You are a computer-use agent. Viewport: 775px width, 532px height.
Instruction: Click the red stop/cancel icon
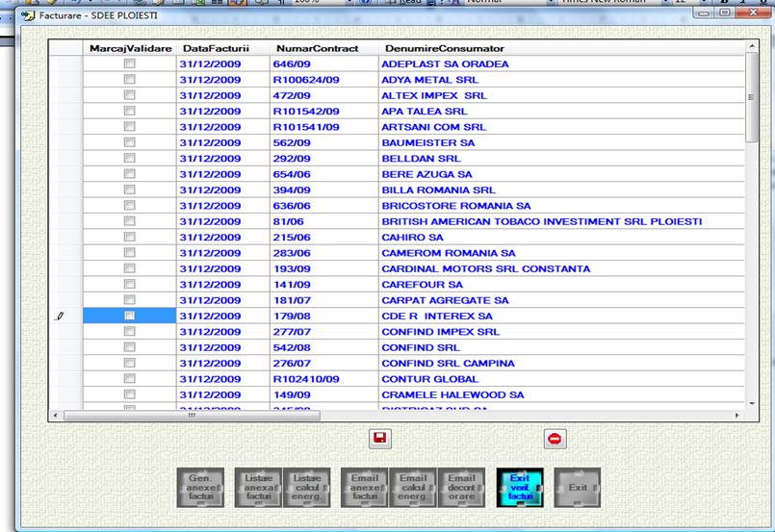click(x=555, y=439)
